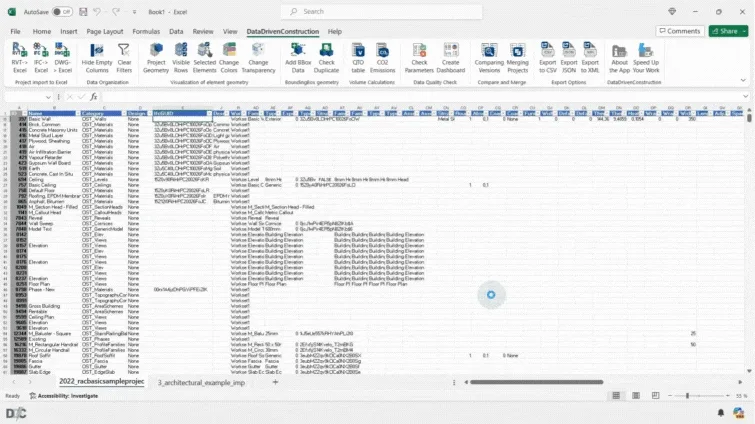Click Create Dashboard
This screenshot has width=755, height=424.
tap(451, 58)
